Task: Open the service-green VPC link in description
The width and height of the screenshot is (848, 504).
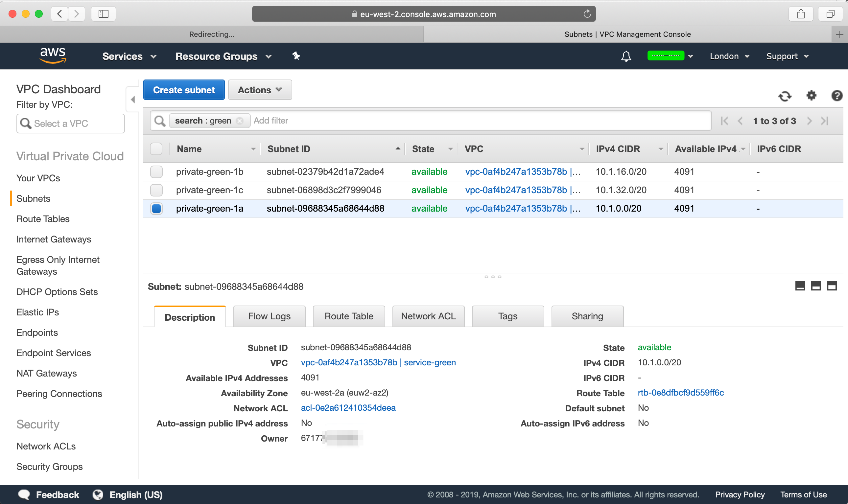Action: coord(378,362)
